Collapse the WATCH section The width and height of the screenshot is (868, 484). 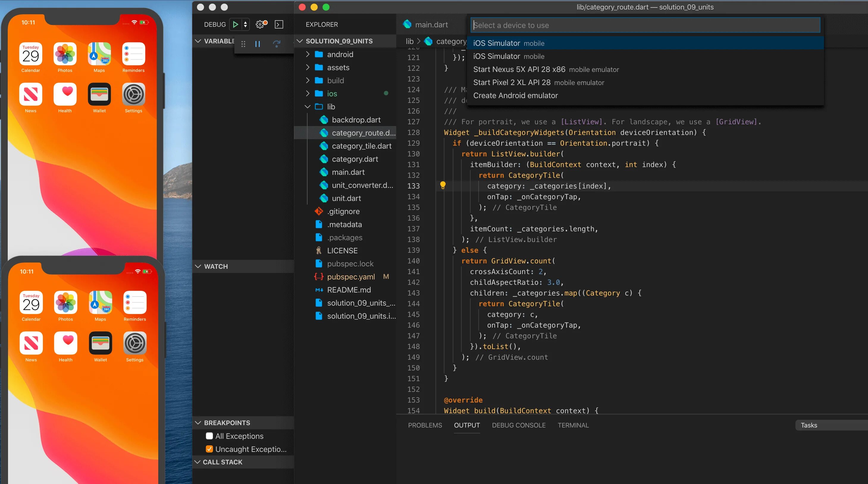tap(198, 266)
